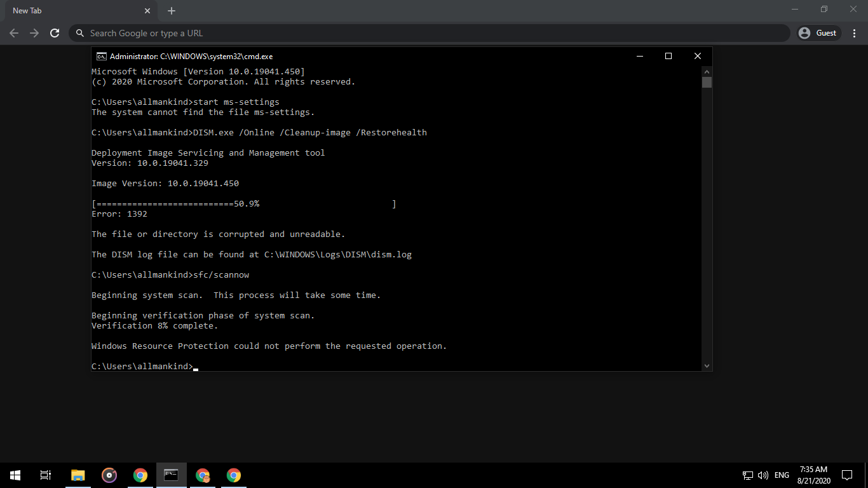Screen dimensions: 868x488
Task: Close the Administrator cmd.exe window
Action: pyautogui.click(x=698, y=56)
